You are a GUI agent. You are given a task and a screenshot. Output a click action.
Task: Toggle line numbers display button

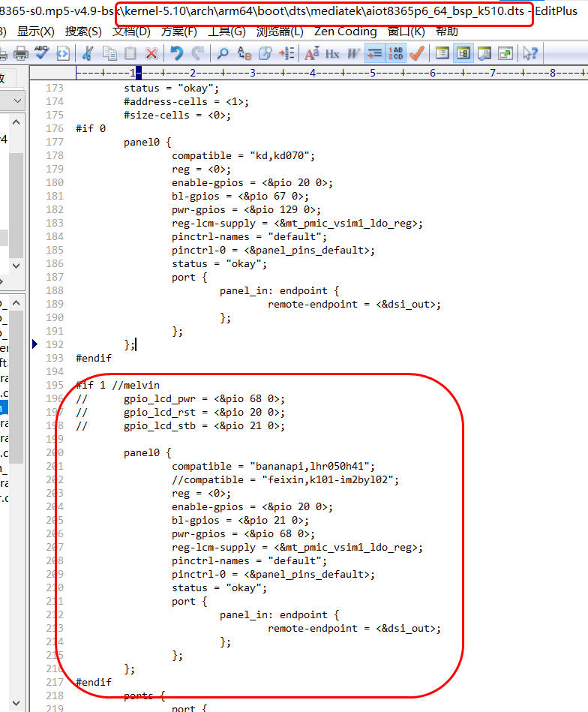click(x=396, y=53)
